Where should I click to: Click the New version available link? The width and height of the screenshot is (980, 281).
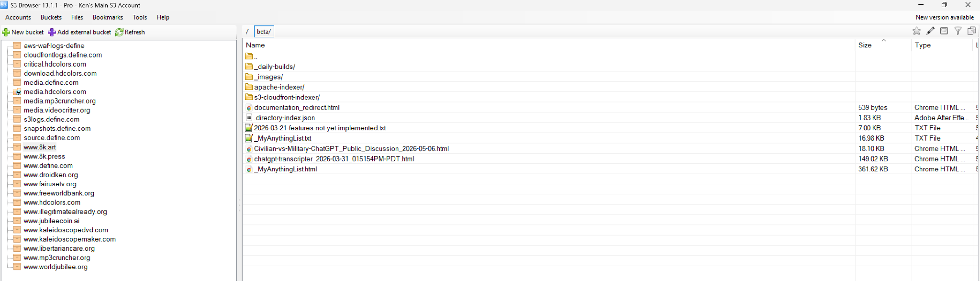(x=945, y=17)
